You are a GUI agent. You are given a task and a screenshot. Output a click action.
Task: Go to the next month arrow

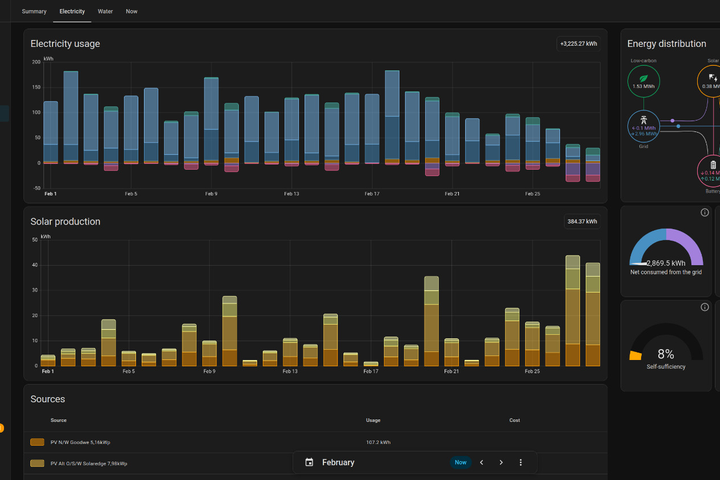pos(501,463)
